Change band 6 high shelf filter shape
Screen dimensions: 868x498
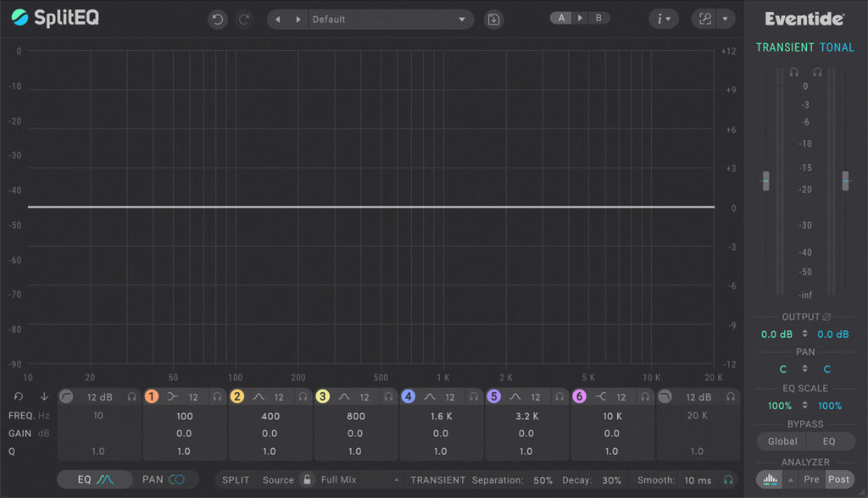601,396
